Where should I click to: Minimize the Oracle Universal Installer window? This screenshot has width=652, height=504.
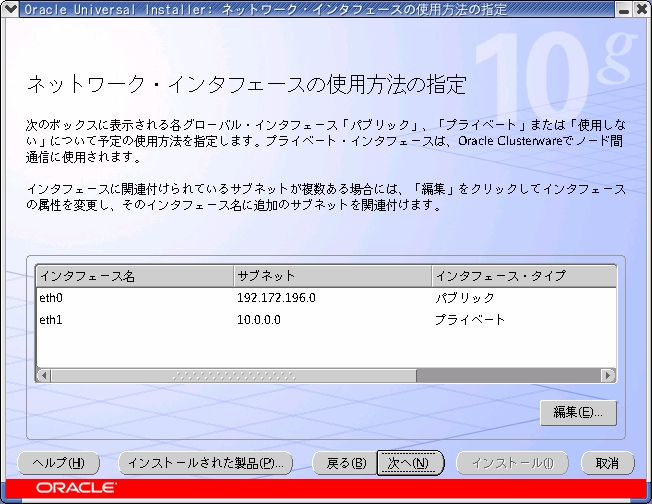click(623, 9)
